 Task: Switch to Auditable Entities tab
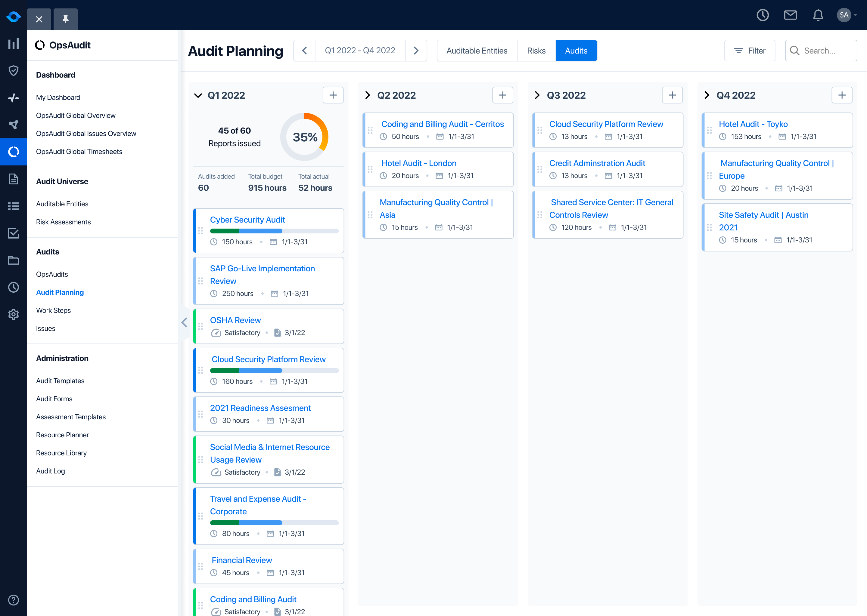pos(476,51)
